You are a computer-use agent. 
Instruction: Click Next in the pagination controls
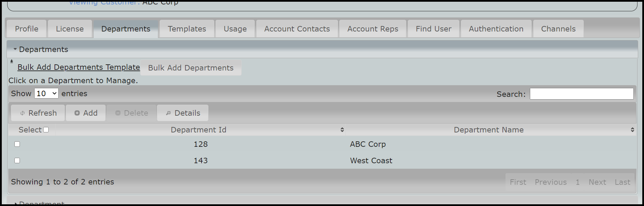point(597,182)
